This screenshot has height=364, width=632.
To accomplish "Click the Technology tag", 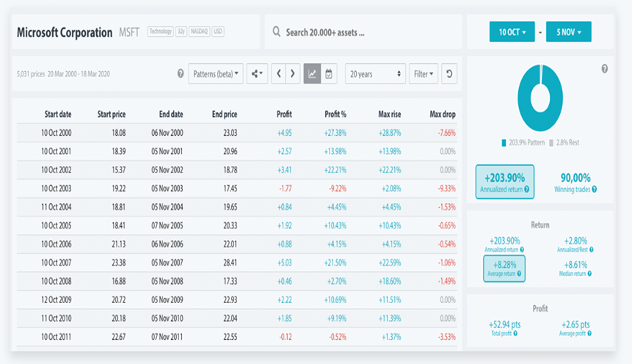I will 161,32.
